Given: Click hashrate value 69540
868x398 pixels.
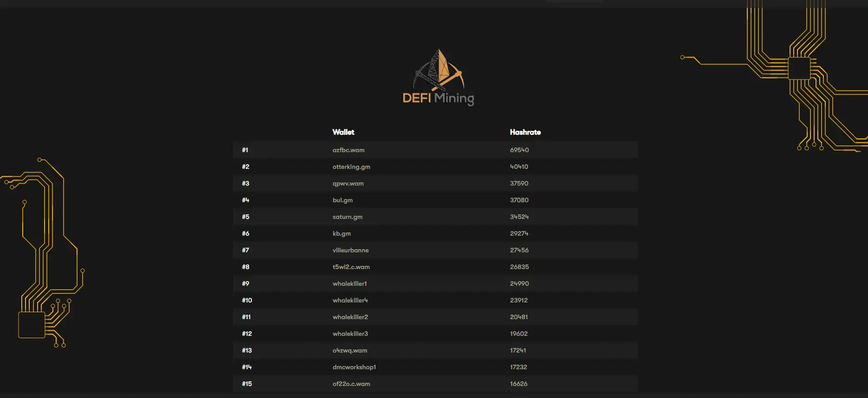Looking at the screenshot, I should click(x=519, y=150).
